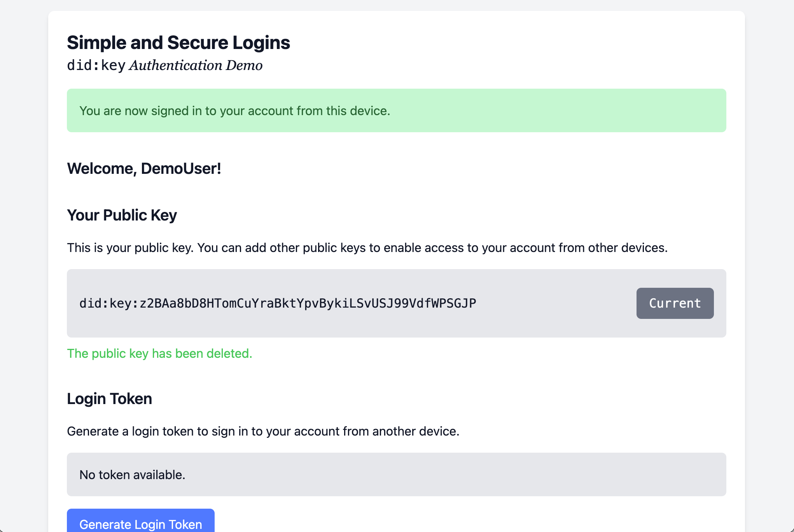Click the Current badge next to the public key
Viewport: 794px width, 532px height.
(x=675, y=303)
